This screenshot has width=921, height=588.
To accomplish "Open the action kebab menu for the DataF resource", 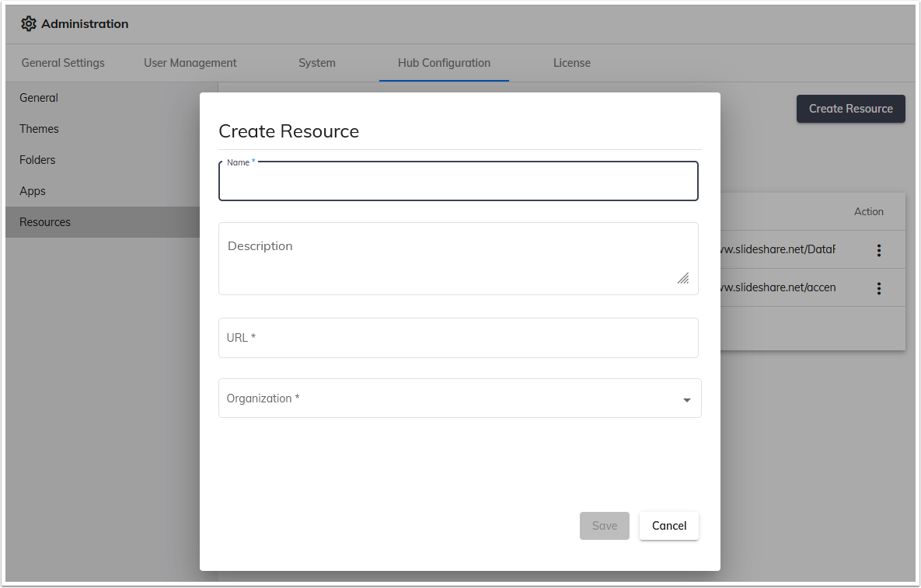I will 879,250.
